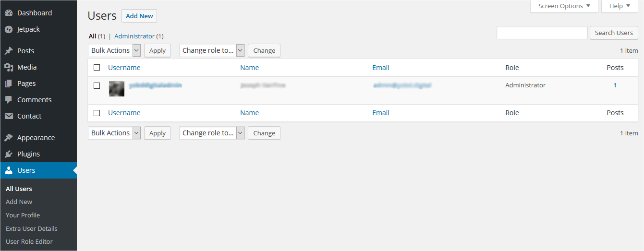Open the top Bulk Actions dropdown
The image size is (644, 251).
tap(114, 50)
